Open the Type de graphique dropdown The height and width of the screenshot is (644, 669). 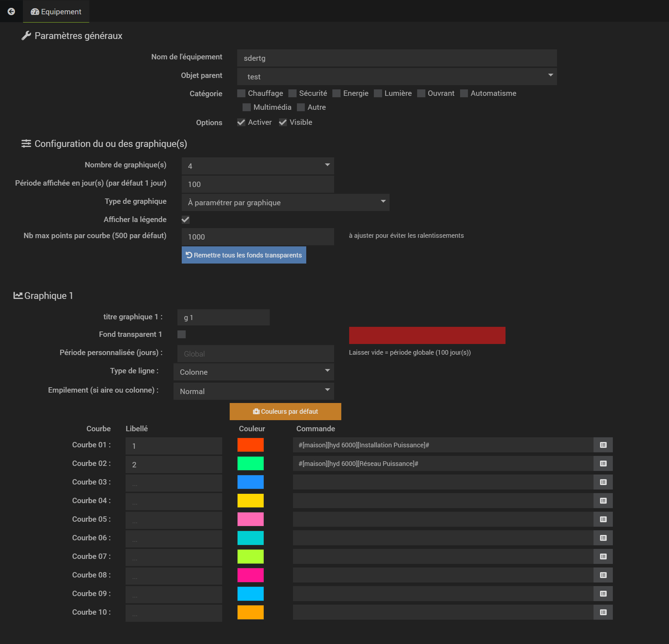(x=285, y=202)
